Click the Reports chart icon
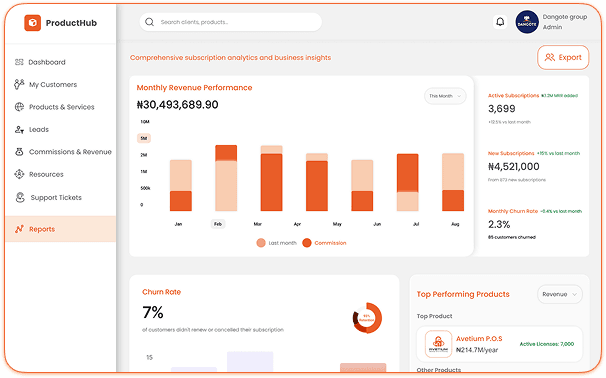 pyautogui.click(x=20, y=229)
